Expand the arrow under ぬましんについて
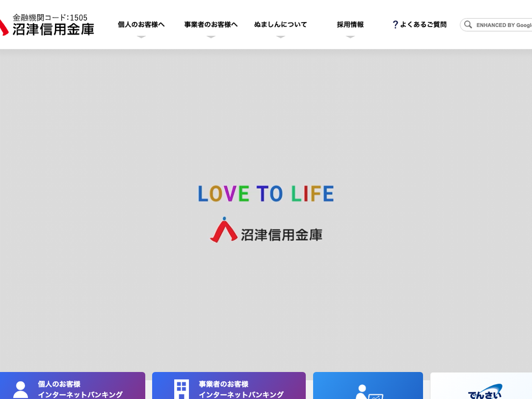532x399 pixels. click(281, 37)
